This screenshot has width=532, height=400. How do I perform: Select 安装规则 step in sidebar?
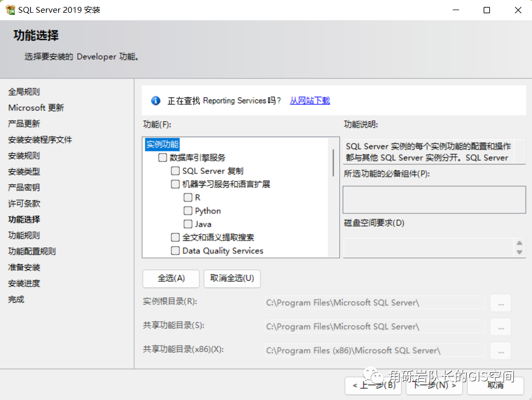tap(24, 155)
